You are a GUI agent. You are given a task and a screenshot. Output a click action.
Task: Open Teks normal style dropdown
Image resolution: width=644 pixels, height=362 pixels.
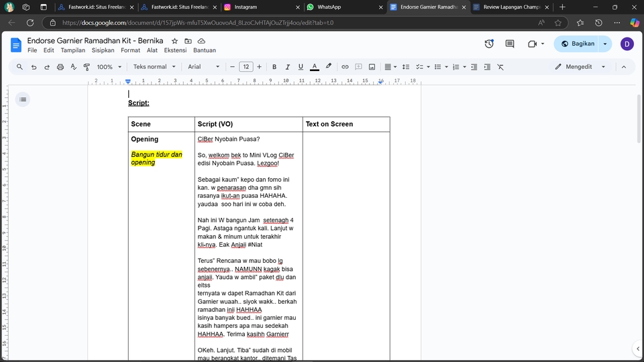[154, 67]
